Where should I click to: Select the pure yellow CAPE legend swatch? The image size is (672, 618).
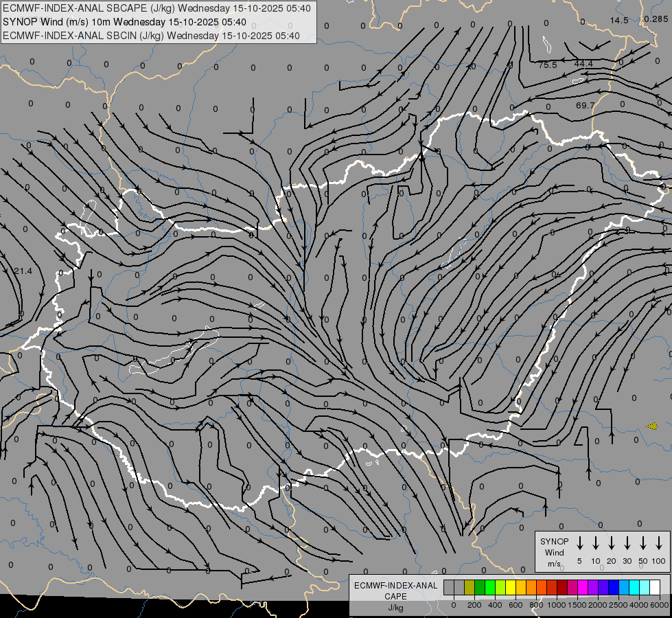pos(511,587)
